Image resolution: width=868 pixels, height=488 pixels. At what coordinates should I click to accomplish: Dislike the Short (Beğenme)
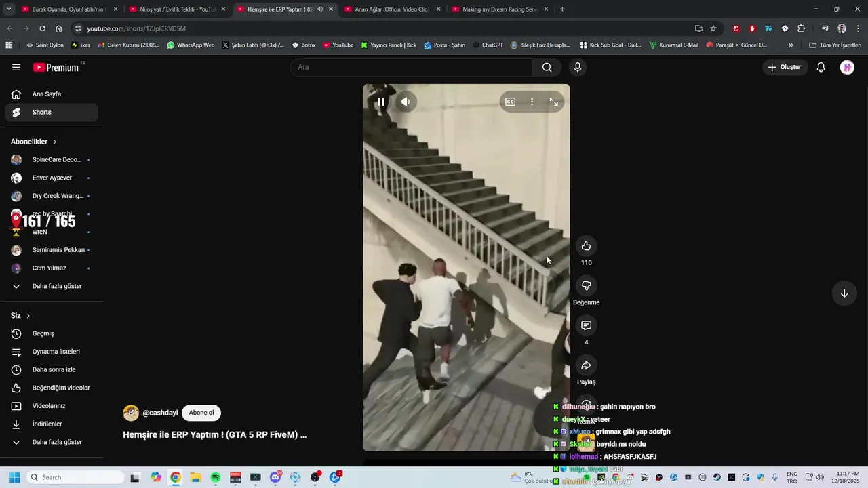(x=587, y=285)
